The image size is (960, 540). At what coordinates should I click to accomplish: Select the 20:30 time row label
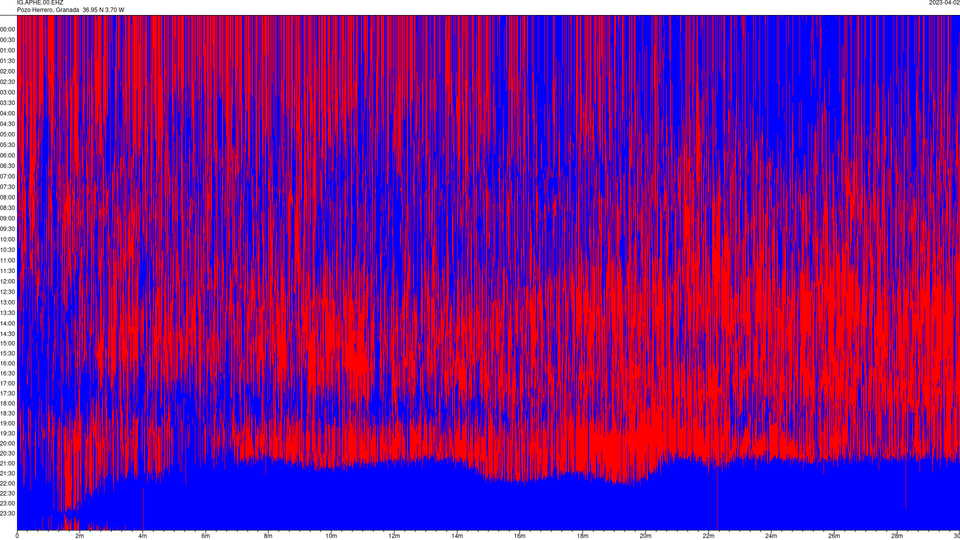point(7,453)
